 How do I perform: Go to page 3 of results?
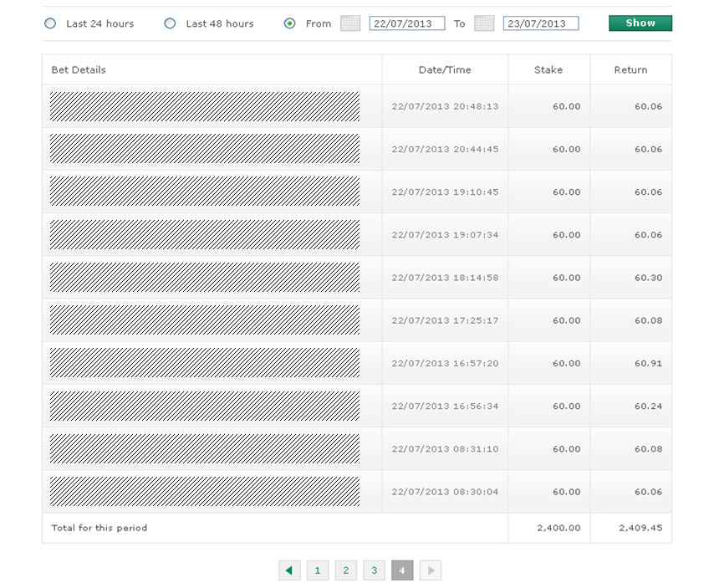[x=374, y=570]
